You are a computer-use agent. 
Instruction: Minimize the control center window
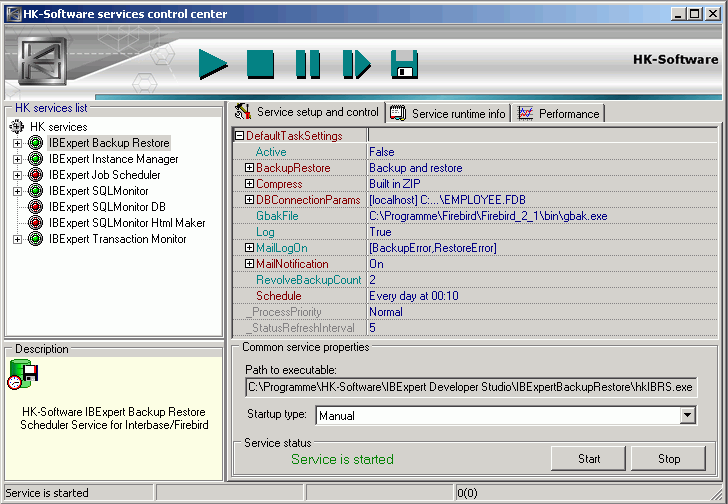tap(678, 14)
